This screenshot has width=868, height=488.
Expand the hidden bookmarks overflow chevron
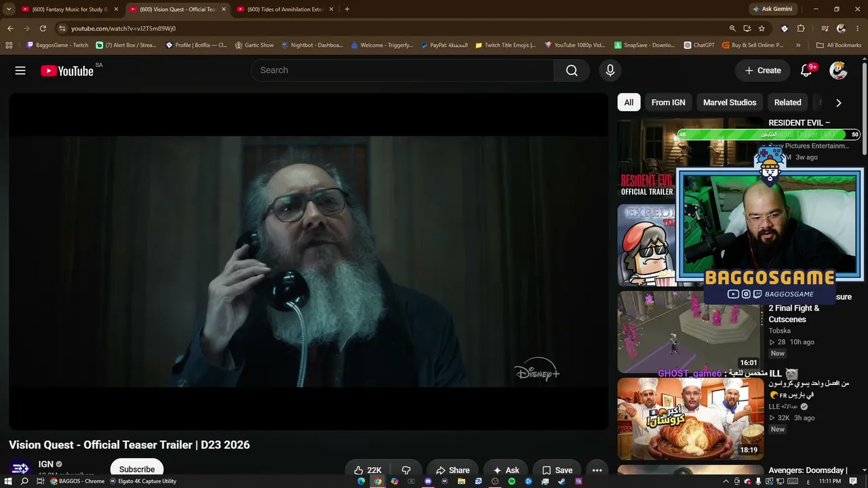tap(798, 45)
